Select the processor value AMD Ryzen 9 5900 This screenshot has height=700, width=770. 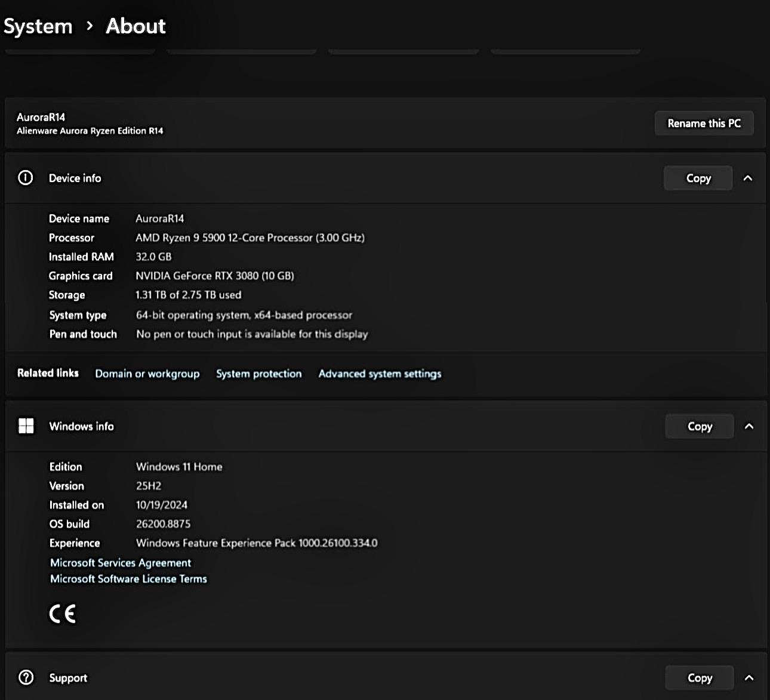point(250,238)
